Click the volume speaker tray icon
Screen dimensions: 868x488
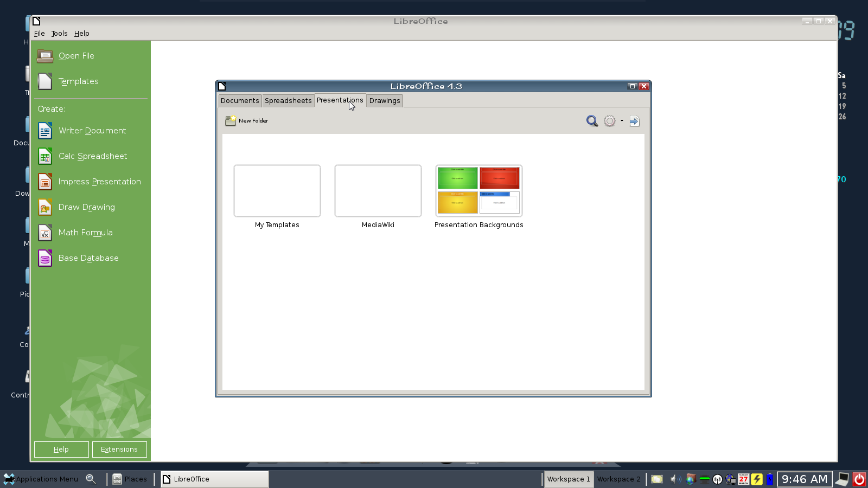(x=675, y=479)
